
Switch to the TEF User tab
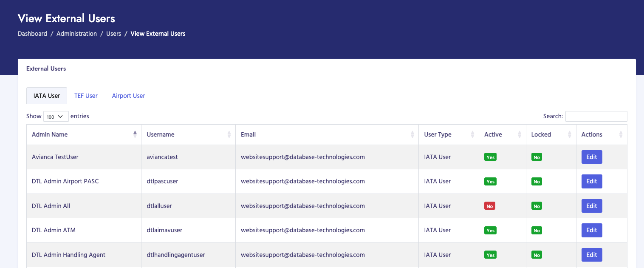(86, 95)
